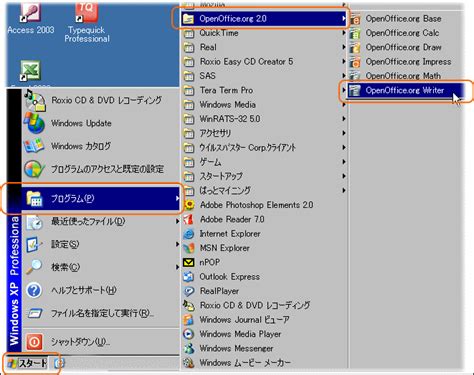
Task: Click the 'Internet Explorer' text
Action: click(x=230, y=234)
